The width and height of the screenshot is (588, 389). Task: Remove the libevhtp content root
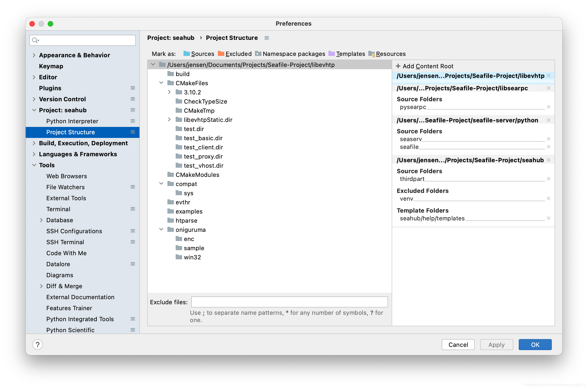coord(549,76)
